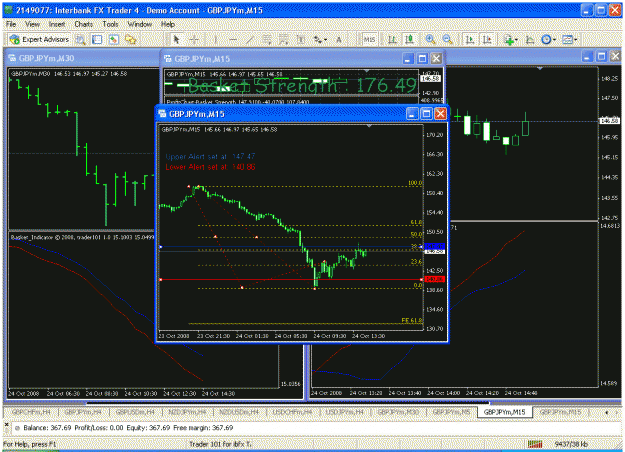Switch to the GBPJPYm,M30 chart tab
Image resolution: width=625 pixels, height=452 pixels.
tap(398, 412)
